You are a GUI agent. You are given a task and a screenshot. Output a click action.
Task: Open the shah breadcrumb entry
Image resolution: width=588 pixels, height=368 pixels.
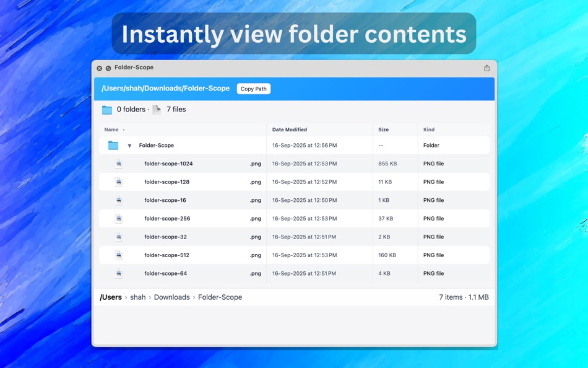click(x=137, y=297)
